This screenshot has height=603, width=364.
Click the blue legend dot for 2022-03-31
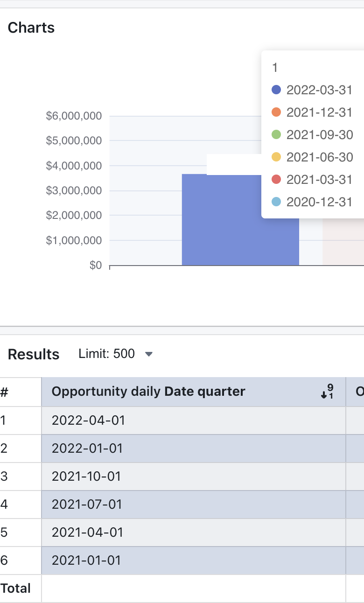(276, 90)
